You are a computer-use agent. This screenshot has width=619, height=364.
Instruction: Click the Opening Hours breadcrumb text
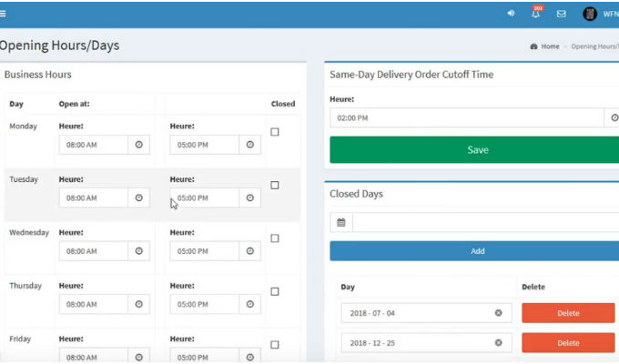coord(595,46)
